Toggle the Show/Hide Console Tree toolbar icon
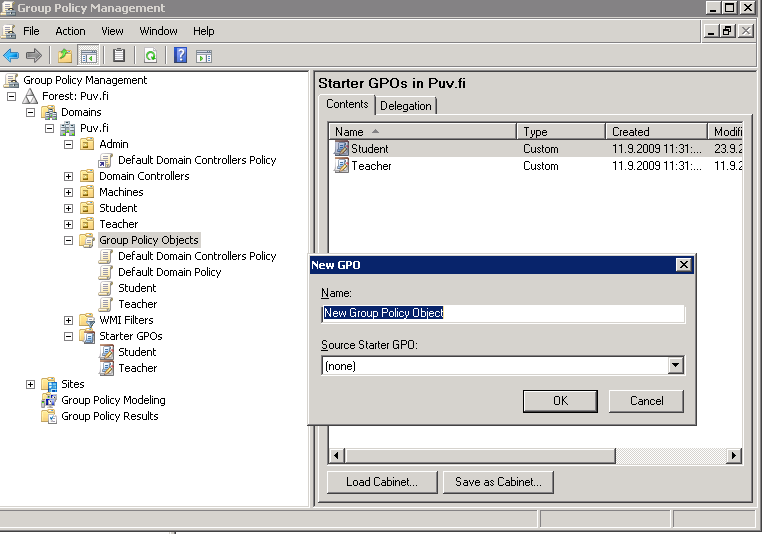The width and height of the screenshot is (763, 534). pyautogui.click(x=89, y=55)
